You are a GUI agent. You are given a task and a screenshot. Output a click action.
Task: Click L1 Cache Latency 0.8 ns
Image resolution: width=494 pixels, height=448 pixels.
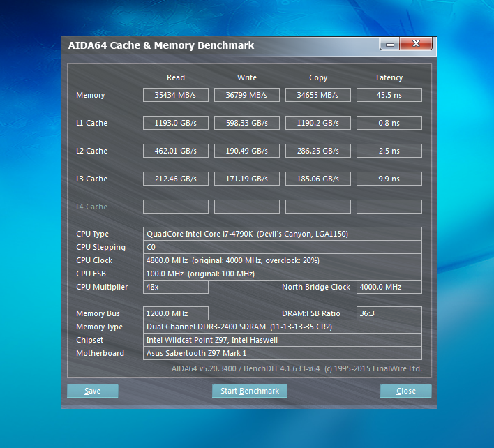coord(389,123)
